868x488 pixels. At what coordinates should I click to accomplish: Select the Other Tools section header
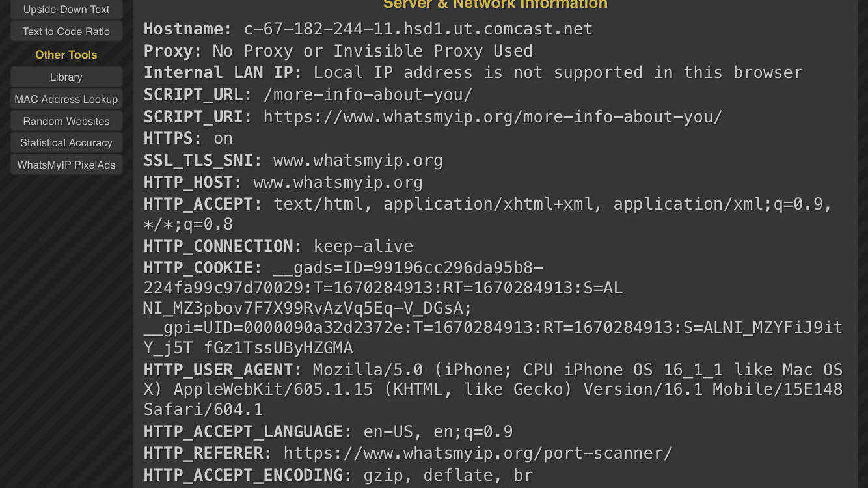[66, 55]
